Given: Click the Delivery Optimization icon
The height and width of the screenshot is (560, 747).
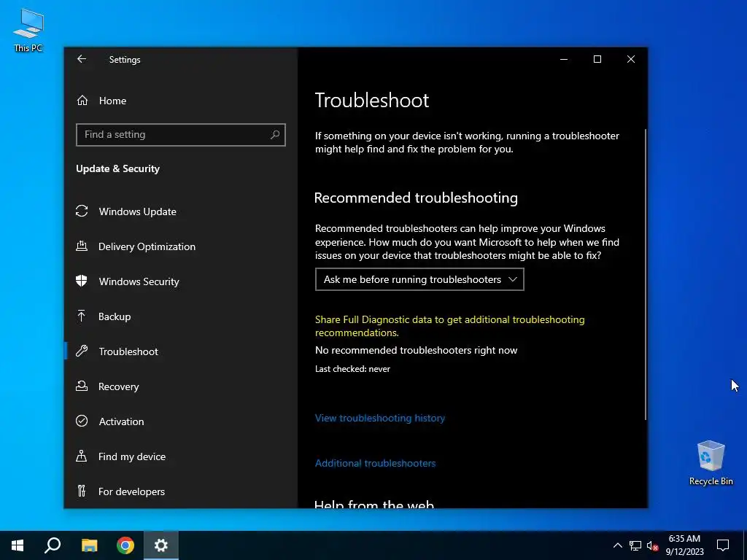Looking at the screenshot, I should [x=82, y=246].
